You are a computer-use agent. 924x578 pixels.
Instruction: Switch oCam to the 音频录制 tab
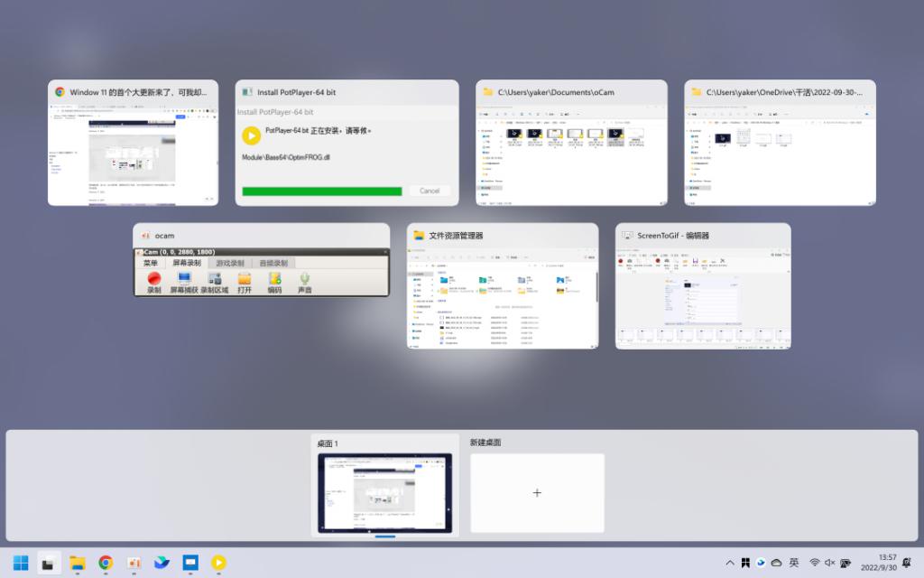tap(273, 262)
